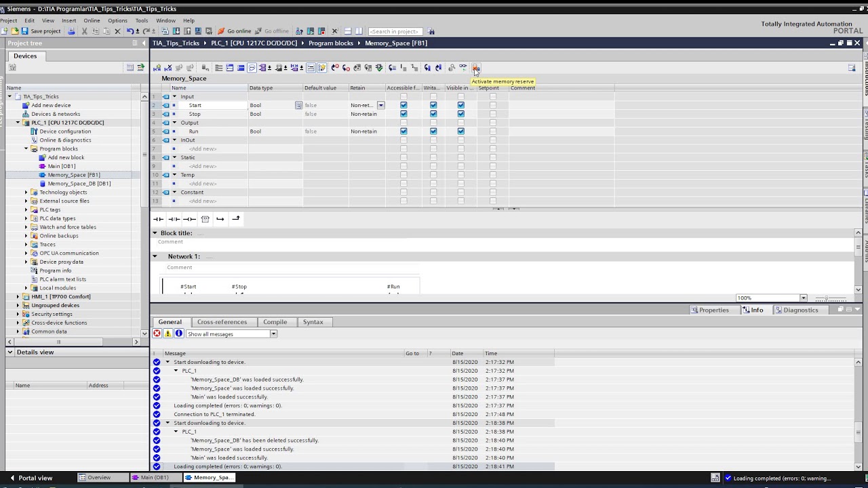The height and width of the screenshot is (488, 868).
Task: Collapse the Project tree panel arrow
Action: click(x=143, y=43)
